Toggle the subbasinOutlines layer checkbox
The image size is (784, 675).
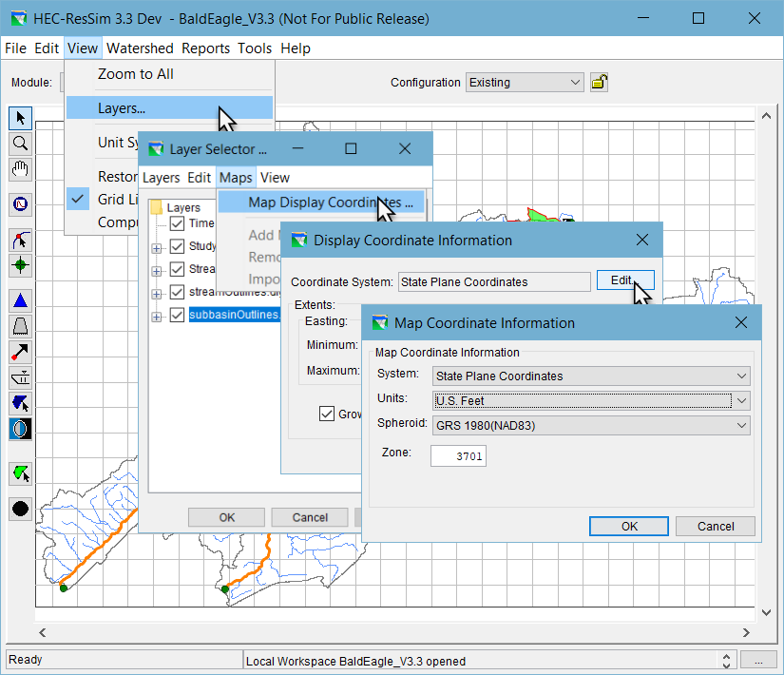(x=177, y=315)
